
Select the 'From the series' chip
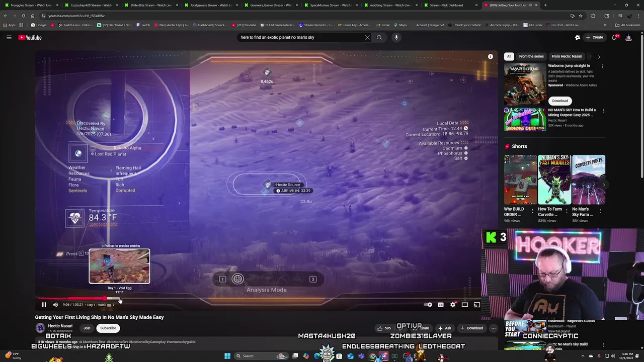tap(531, 56)
